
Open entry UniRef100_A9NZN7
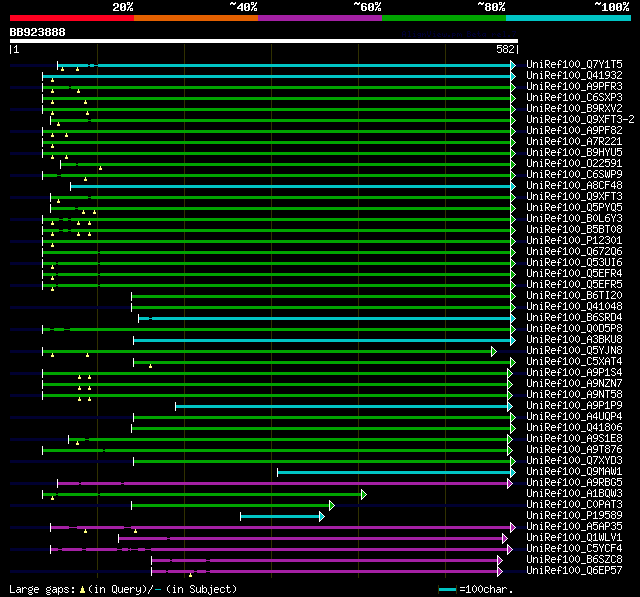click(574, 384)
